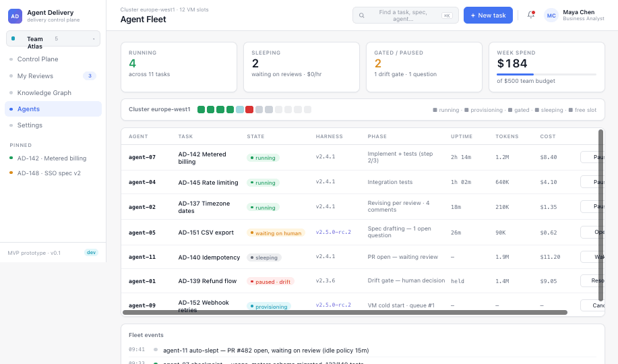Click the provisioning status badge
This screenshot has height=364, width=618.
(269, 307)
